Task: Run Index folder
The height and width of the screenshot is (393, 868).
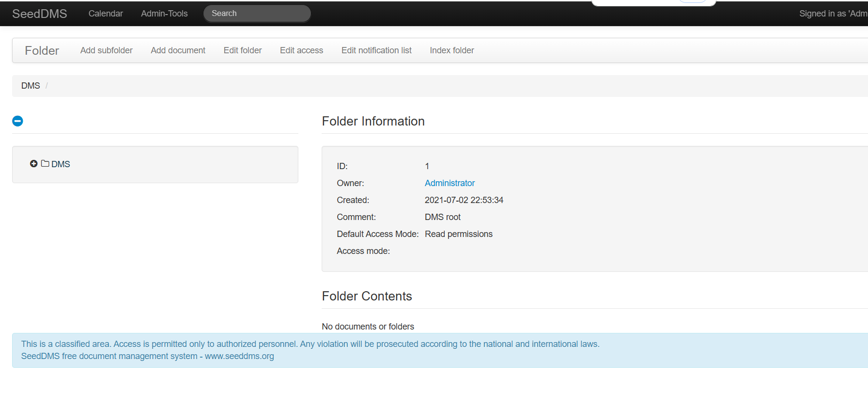Action: (451, 50)
